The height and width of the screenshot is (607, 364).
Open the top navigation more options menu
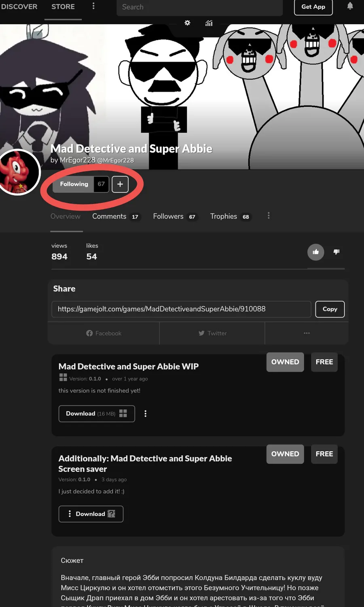point(93,6)
